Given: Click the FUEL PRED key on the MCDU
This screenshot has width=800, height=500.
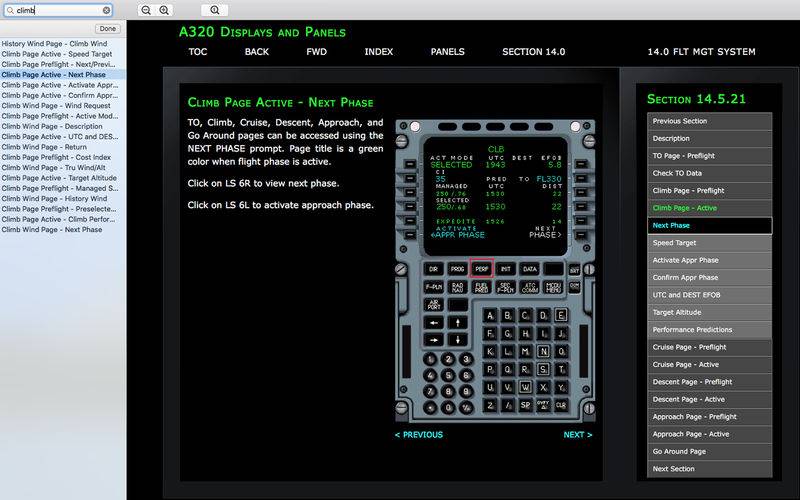Looking at the screenshot, I should (481, 287).
